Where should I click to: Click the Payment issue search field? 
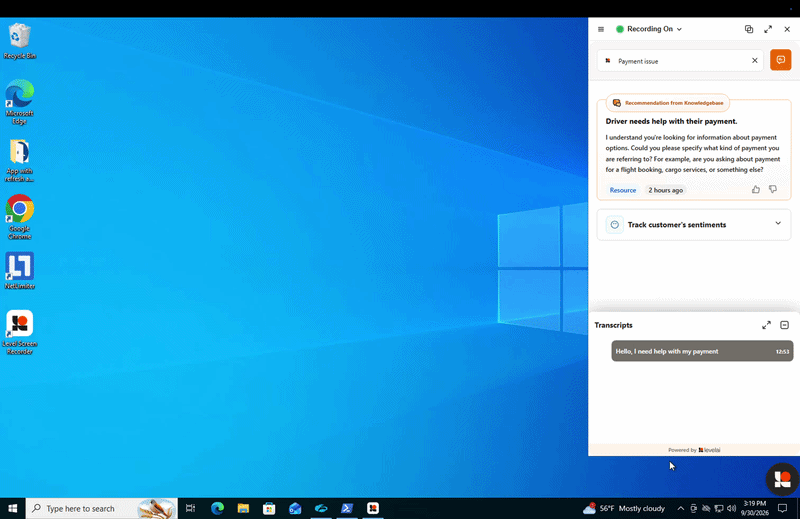pyautogui.click(x=680, y=61)
